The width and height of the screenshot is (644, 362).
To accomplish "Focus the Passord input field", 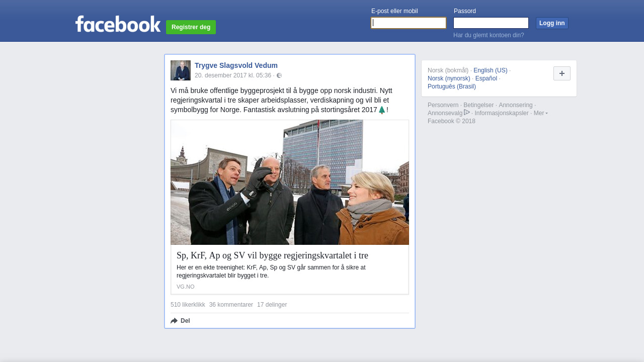I will (491, 23).
